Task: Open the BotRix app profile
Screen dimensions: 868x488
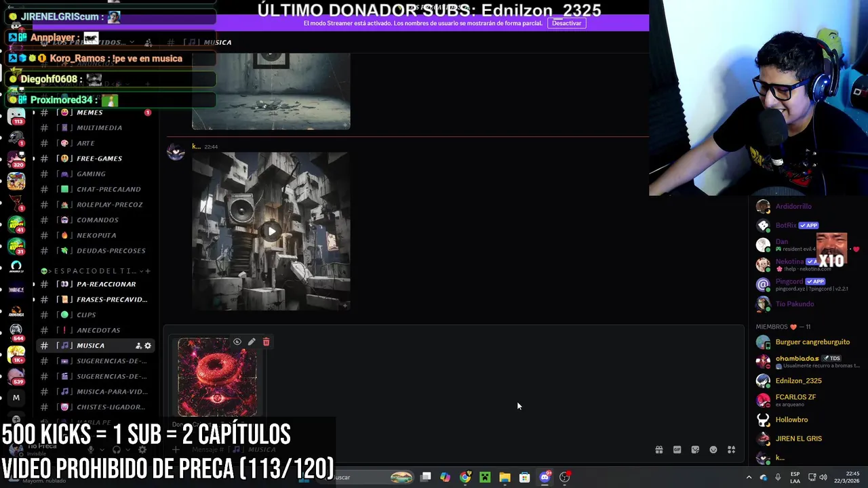Action: (807, 226)
